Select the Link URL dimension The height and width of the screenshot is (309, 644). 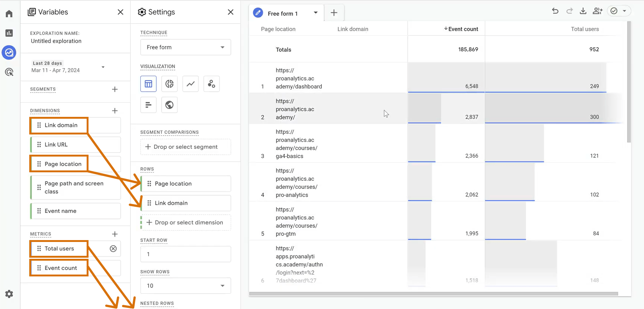point(75,145)
